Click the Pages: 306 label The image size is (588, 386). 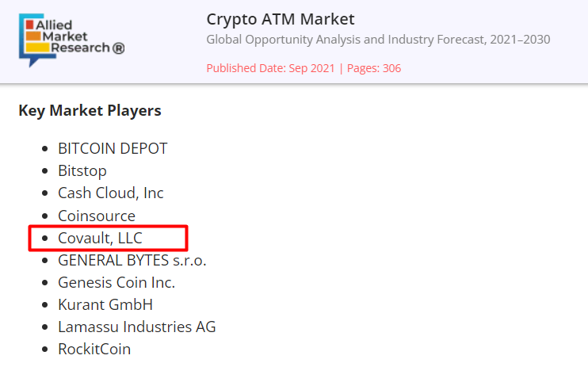point(374,68)
